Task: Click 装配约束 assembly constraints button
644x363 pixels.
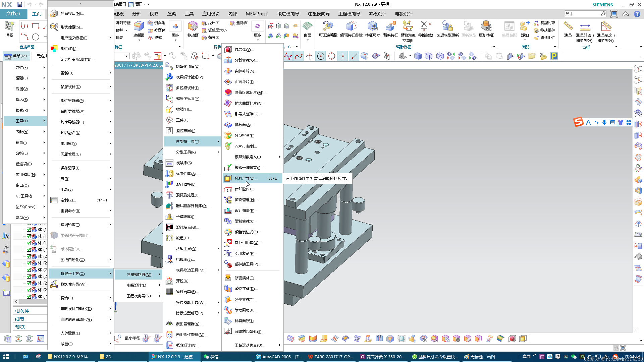Action: (544, 23)
